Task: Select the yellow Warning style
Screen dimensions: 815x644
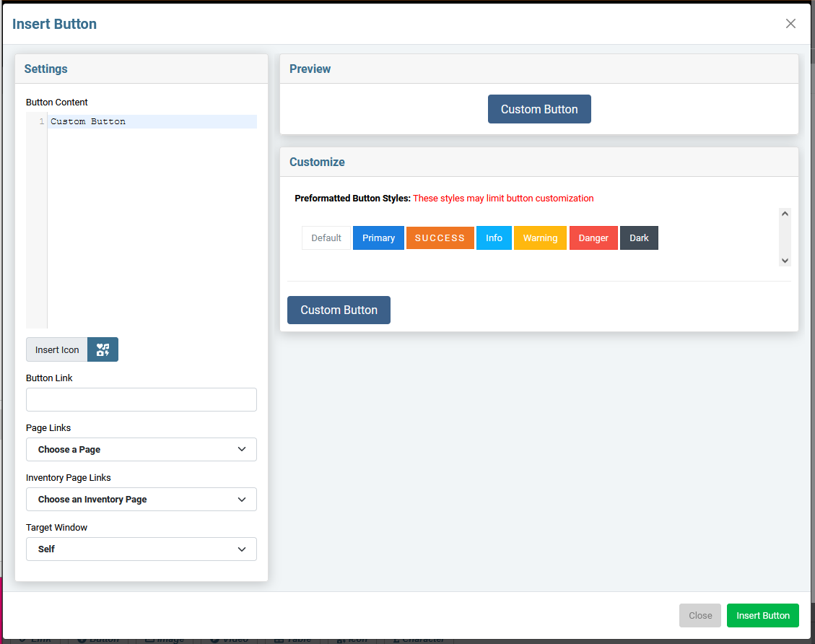Action: click(x=540, y=238)
